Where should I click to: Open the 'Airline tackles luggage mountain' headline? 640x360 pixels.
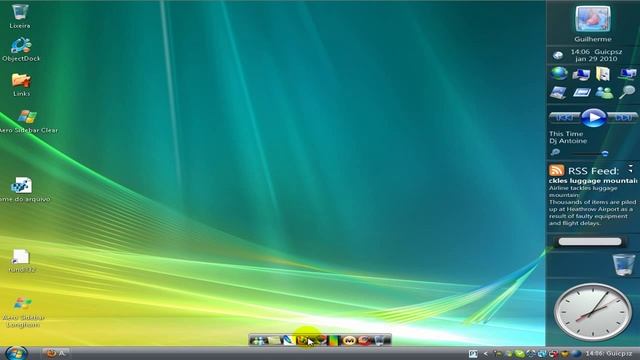(x=593, y=180)
